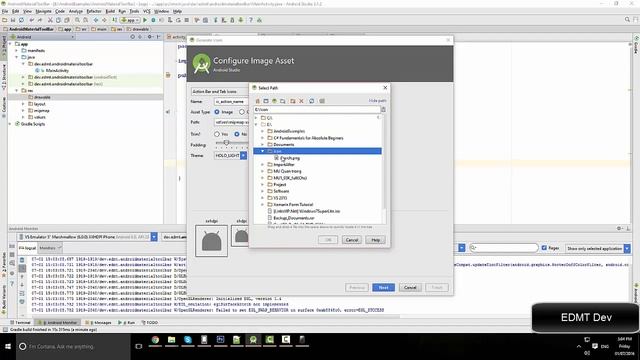Click the Undo arrow icon in main toolbar
This screenshot has height=360, width=640.
click(31, 20)
